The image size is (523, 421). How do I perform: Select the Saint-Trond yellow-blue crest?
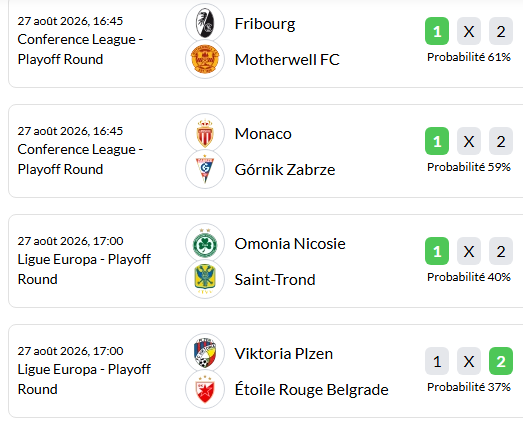tap(205, 280)
